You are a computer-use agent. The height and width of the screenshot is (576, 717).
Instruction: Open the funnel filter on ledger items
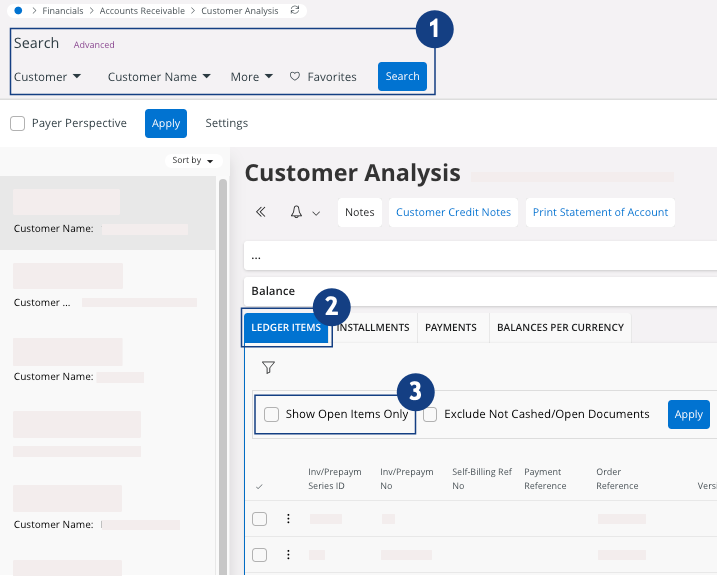(x=268, y=368)
